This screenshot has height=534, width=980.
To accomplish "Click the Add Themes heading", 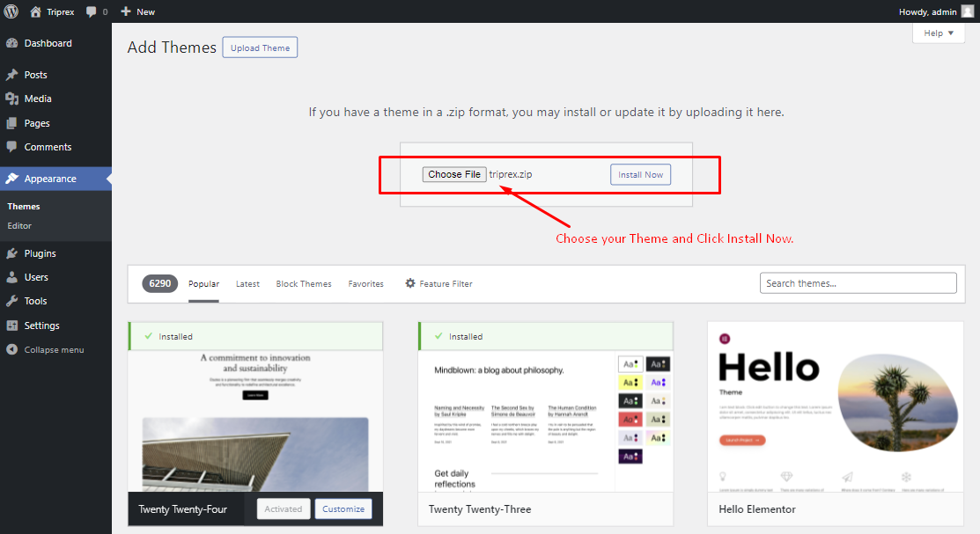I will pos(172,48).
